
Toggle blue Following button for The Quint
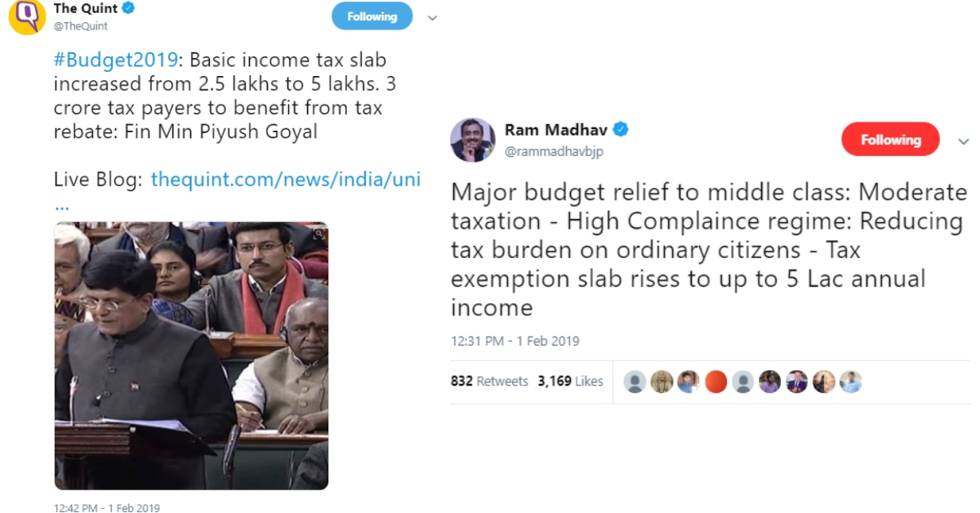point(372,16)
